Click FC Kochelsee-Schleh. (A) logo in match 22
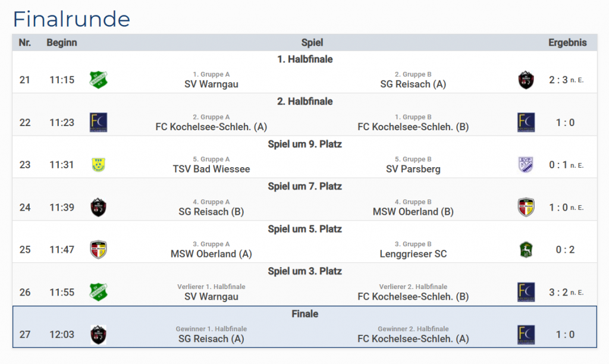Screen dimensions: 609x364 pos(98,122)
